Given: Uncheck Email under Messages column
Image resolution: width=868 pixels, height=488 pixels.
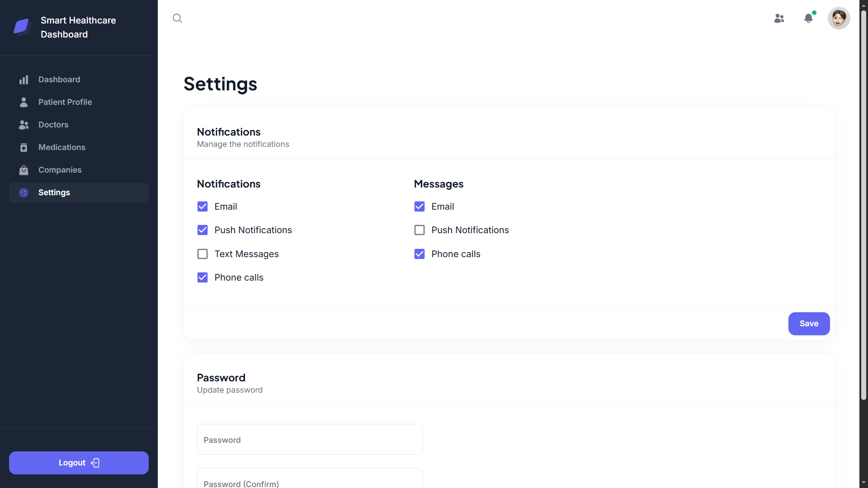Looking at the screenshot, I should coord(420,206).
